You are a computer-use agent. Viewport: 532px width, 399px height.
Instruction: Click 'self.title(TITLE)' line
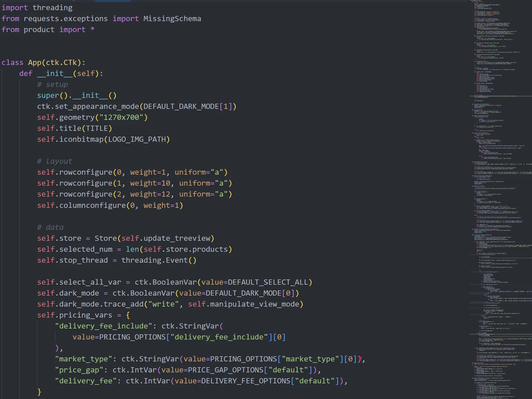tap(75, 128)
